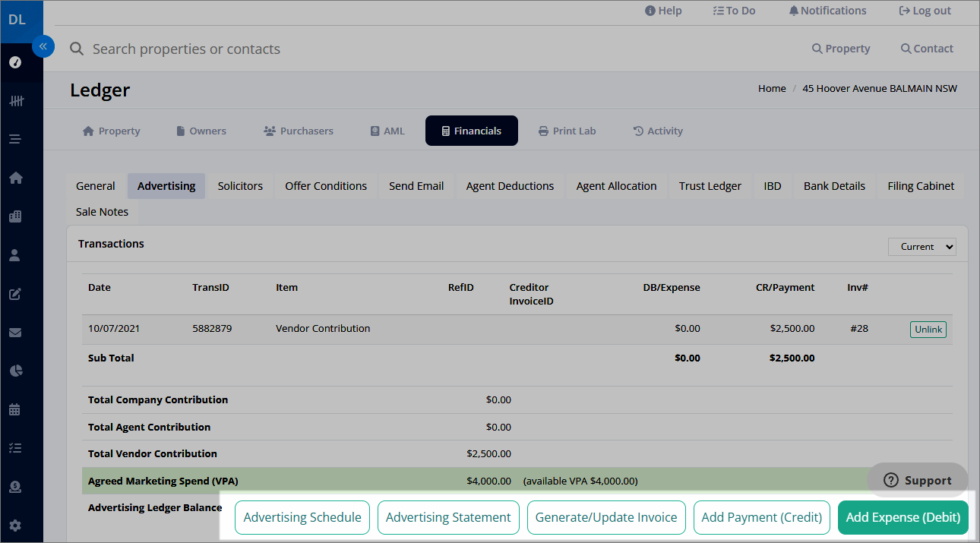Open the dollar money sidebar icon
Viewport: 980px width, 543px height.
click(15, 487)
